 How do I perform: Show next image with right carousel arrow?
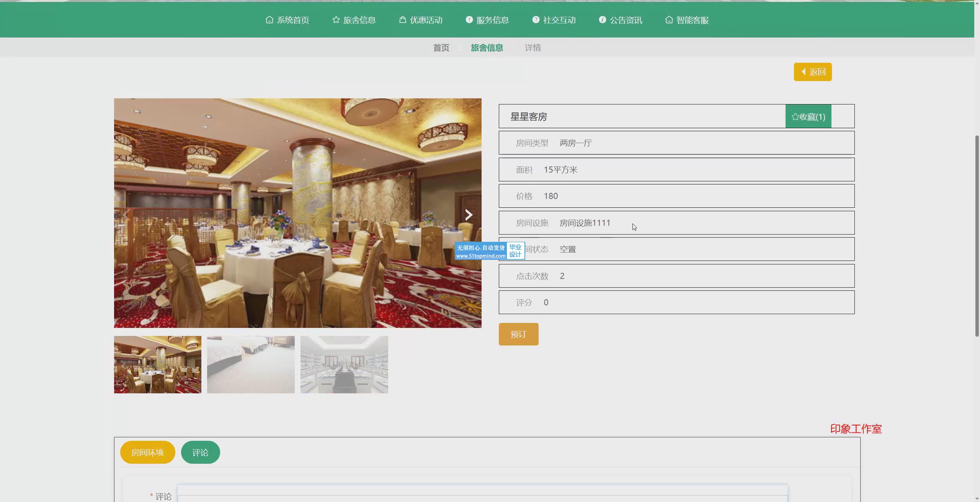click(x=469, y=215)
